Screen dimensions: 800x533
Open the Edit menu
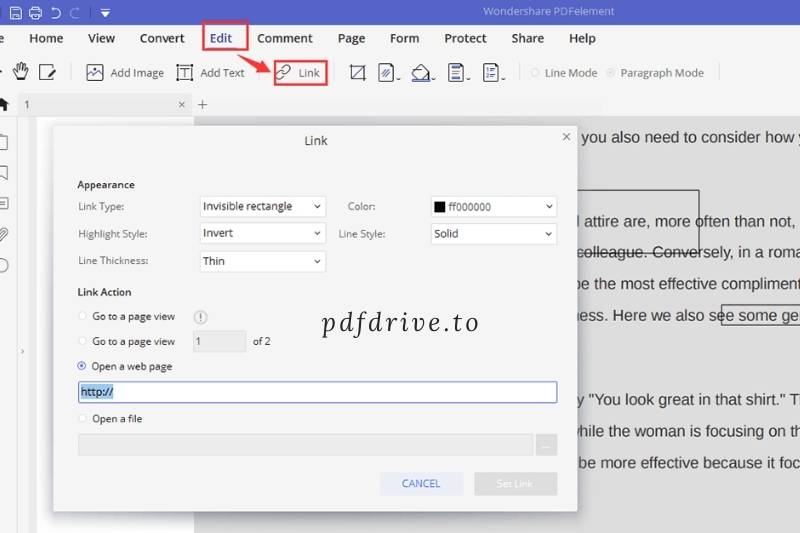pos(221,38)
